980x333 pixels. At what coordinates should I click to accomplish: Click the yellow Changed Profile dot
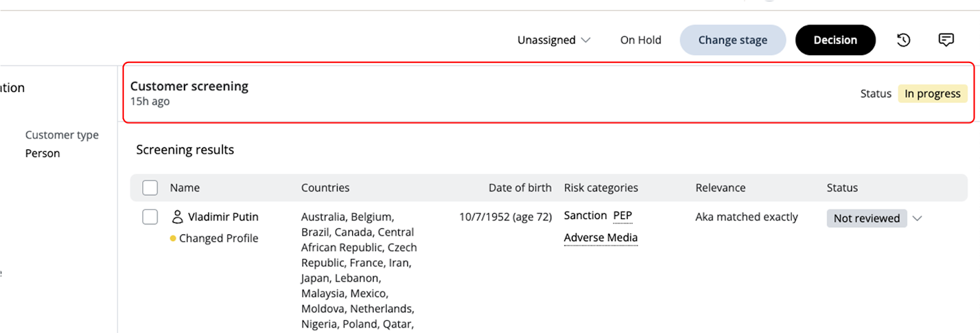[x=173, y=238]
